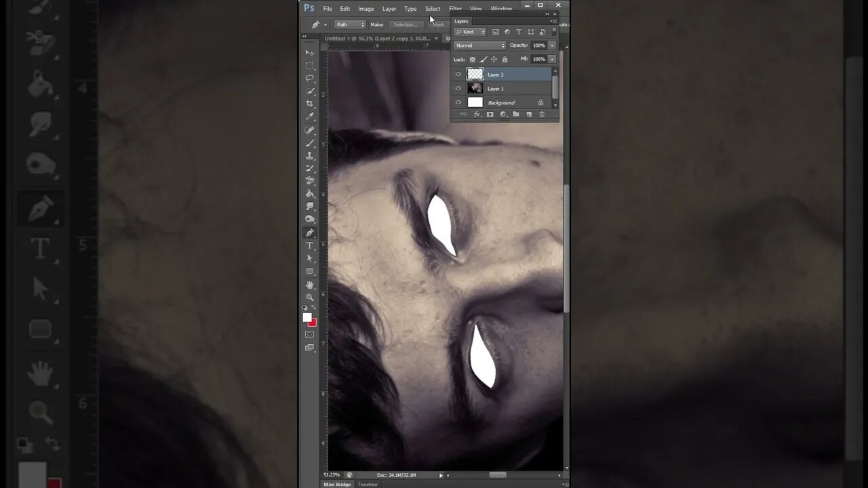Viewport: 868px width, 488px height.
Task: Select the Healing Brush tool
Action: (x=310, y=129)
